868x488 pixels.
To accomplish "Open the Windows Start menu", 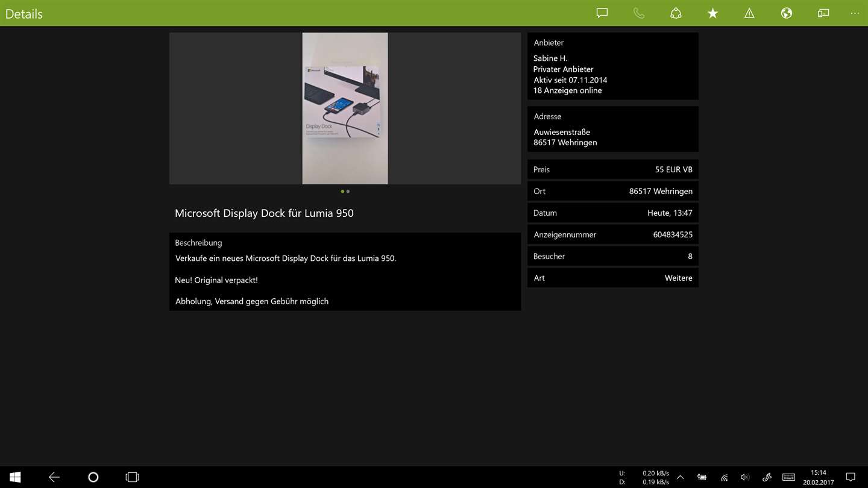I will click(x=16, y=477).
